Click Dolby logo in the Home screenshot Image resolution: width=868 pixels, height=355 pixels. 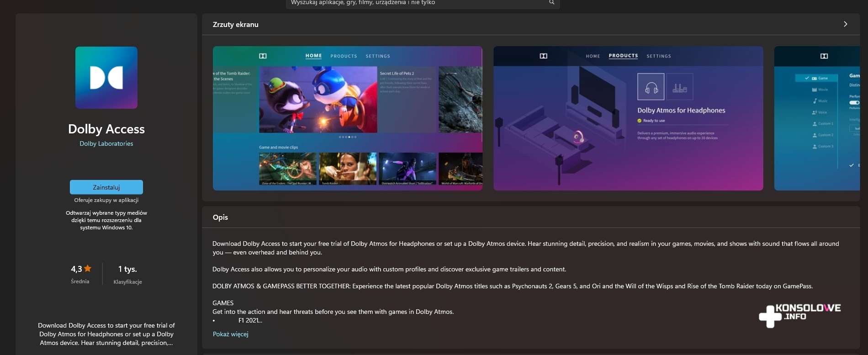point(263,56)
